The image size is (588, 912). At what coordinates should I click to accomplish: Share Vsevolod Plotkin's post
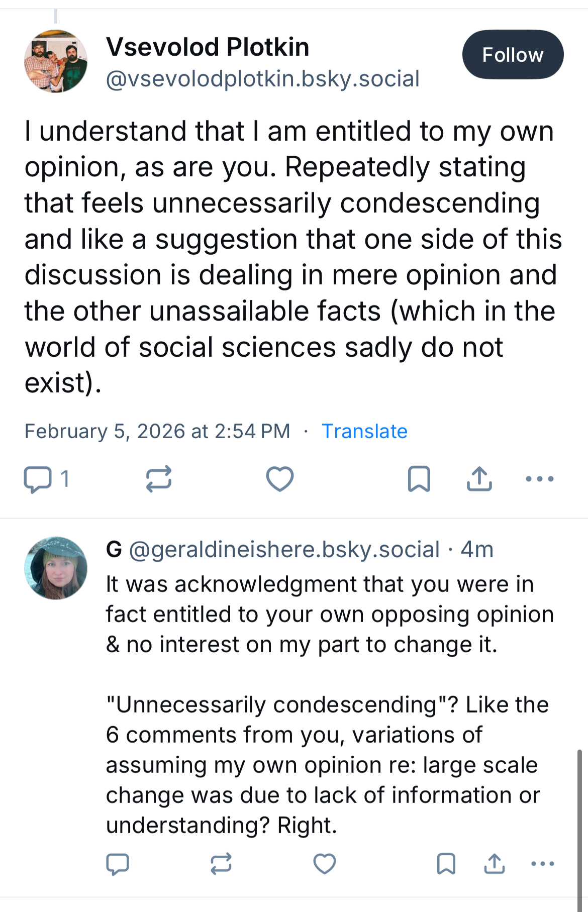click(x=479, y=479)
